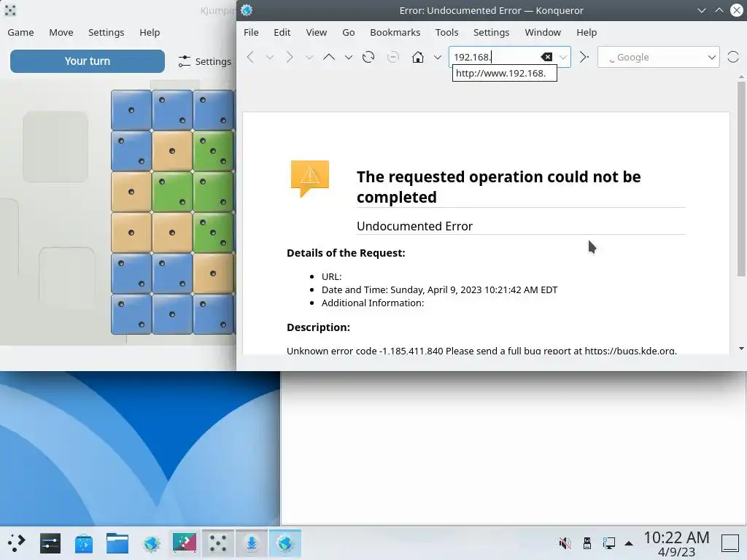Image resolution: width=747 pixels, height=560 pixels.
Task: Click the Go arrow next to location bar
Action: (584, 57)
